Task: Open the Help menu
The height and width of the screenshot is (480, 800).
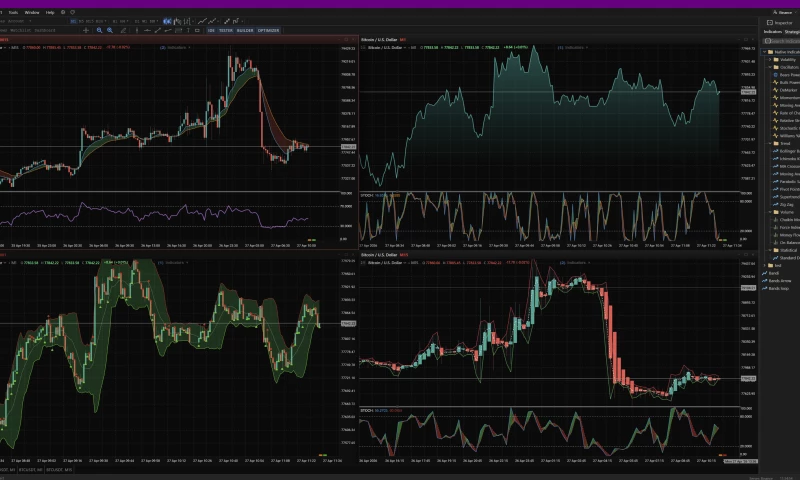Action: (50, 12)
